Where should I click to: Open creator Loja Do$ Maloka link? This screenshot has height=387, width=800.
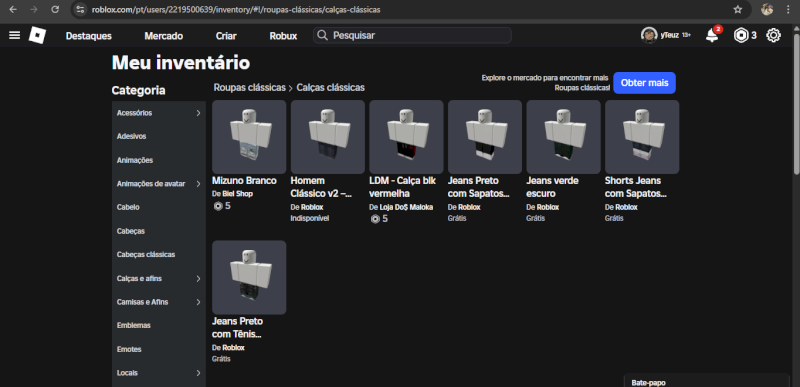click(x=406, y=208)
